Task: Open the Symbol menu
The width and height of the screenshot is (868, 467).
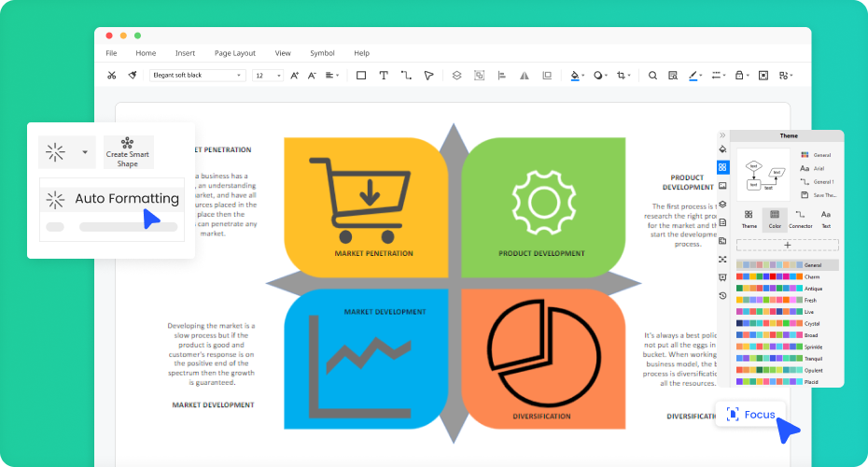Action: pos(322,53)
